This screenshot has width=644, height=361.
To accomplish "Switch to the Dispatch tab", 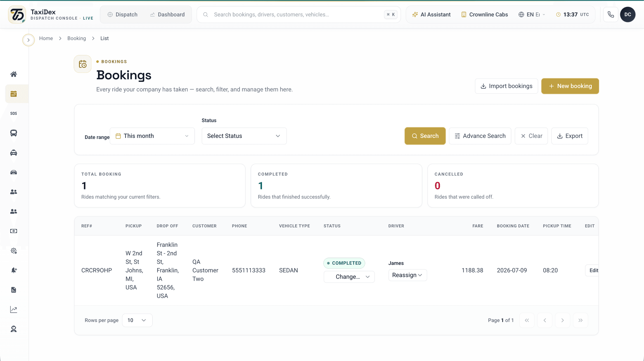I will [122, 15].
